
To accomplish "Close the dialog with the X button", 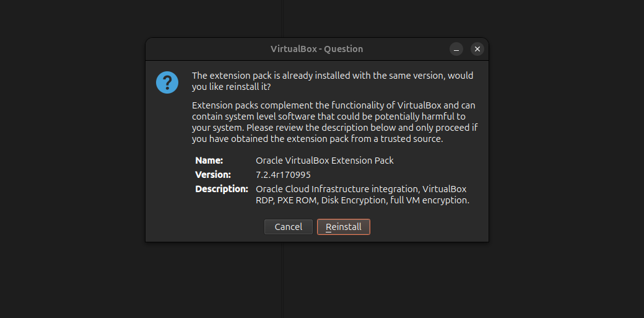I will click(477, 49).
